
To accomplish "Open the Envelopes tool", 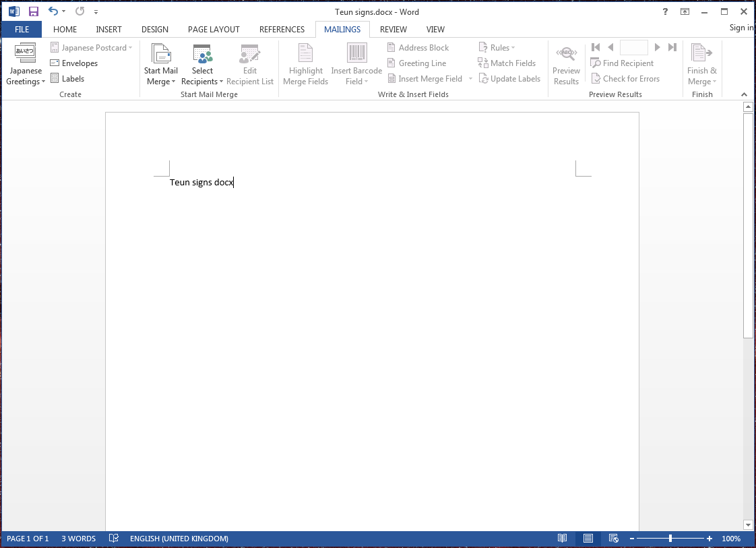I will [74, 63].
